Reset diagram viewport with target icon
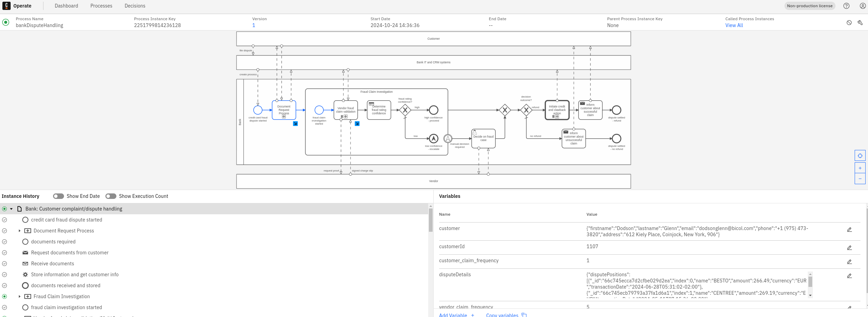 point(860,156)
